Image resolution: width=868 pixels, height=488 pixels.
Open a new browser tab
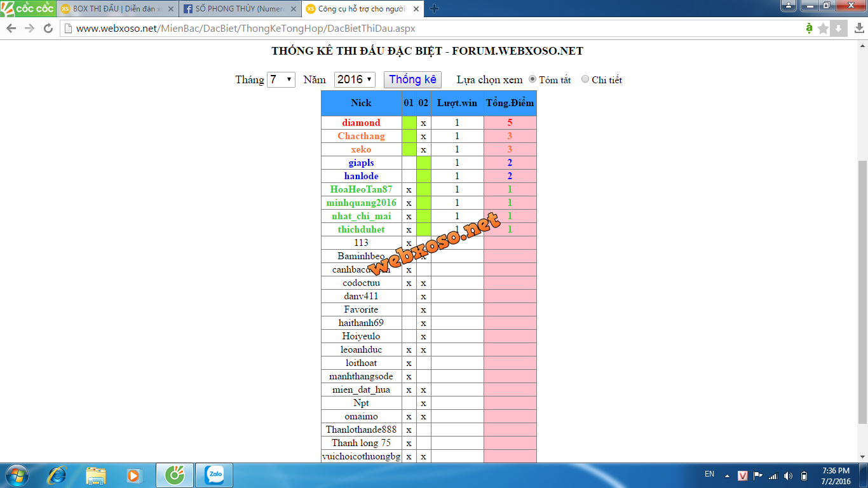435,9
